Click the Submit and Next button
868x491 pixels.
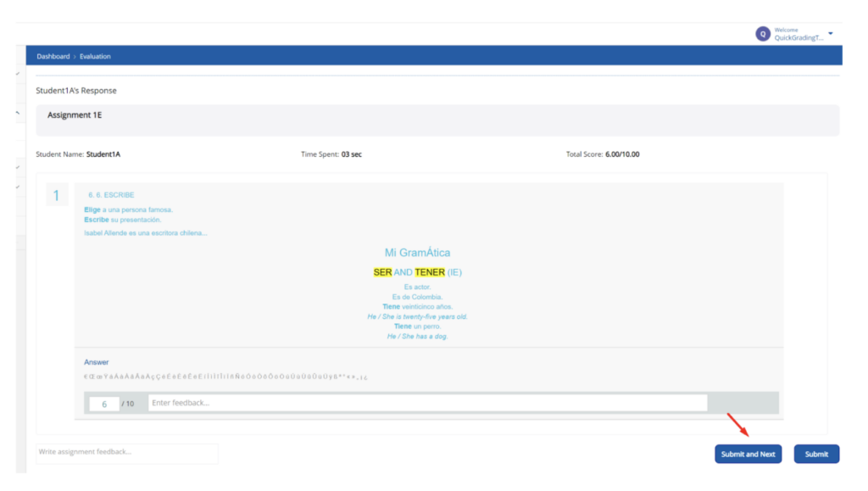click(748, 455)
